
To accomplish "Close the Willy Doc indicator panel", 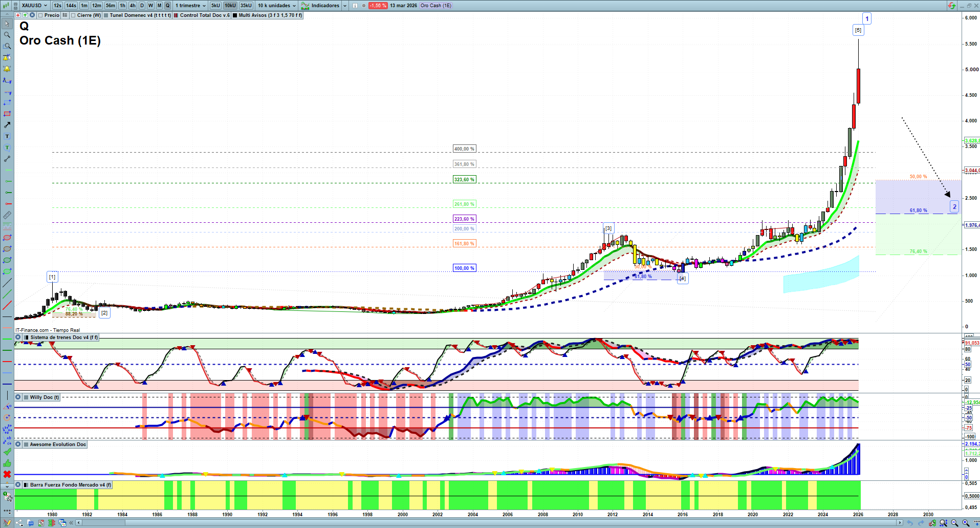I will (x=18, y=397).
